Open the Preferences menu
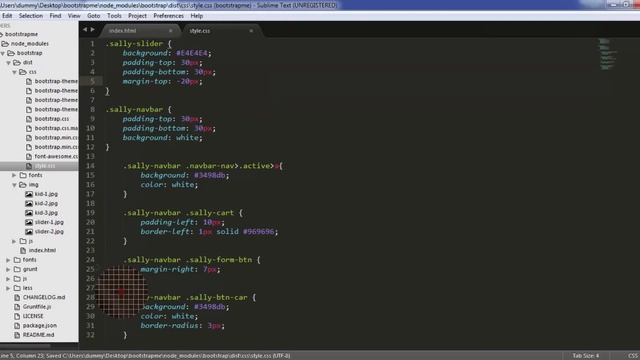Viewport: 640px width, 360px height. 168,16
